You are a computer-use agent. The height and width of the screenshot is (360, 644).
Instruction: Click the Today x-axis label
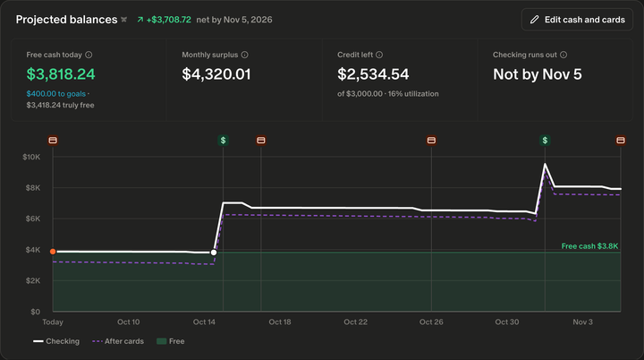point(53,321)
